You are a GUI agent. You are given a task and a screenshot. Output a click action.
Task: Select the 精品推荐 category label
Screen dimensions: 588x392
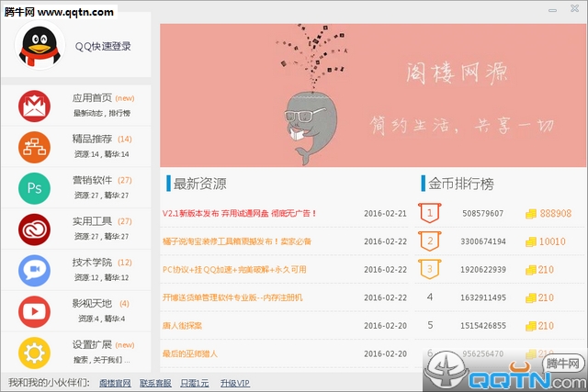click(92, 139)
